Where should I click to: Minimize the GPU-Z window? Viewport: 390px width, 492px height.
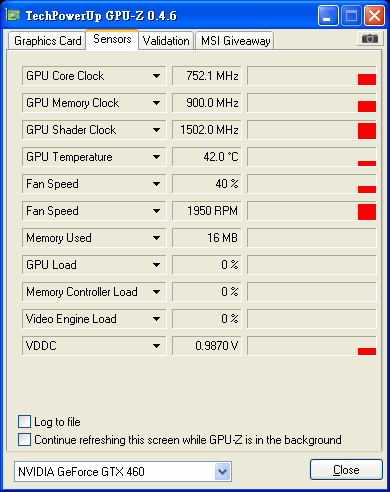pos(328,16)
